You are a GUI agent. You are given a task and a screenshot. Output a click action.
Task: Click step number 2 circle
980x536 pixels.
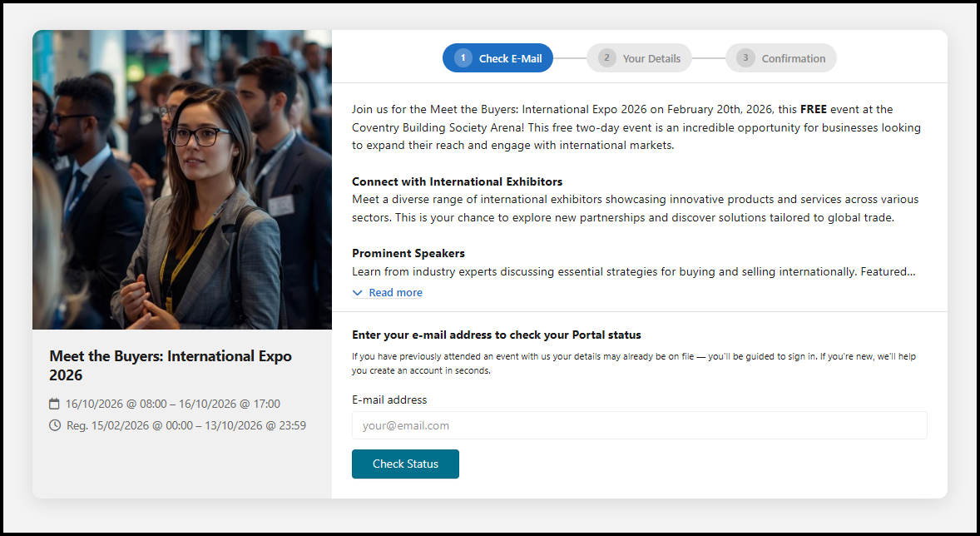[606, 58]
